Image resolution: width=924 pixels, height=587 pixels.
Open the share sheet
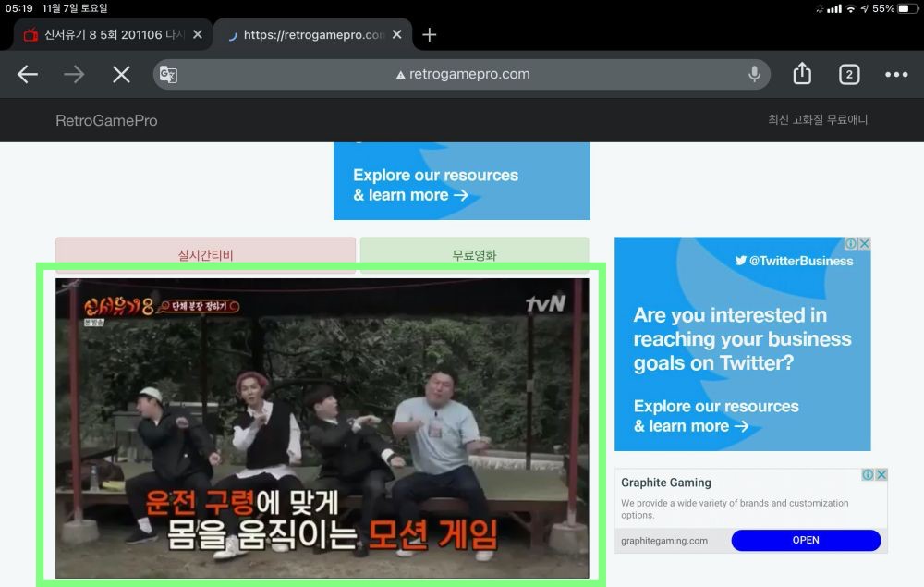[802, 74]
